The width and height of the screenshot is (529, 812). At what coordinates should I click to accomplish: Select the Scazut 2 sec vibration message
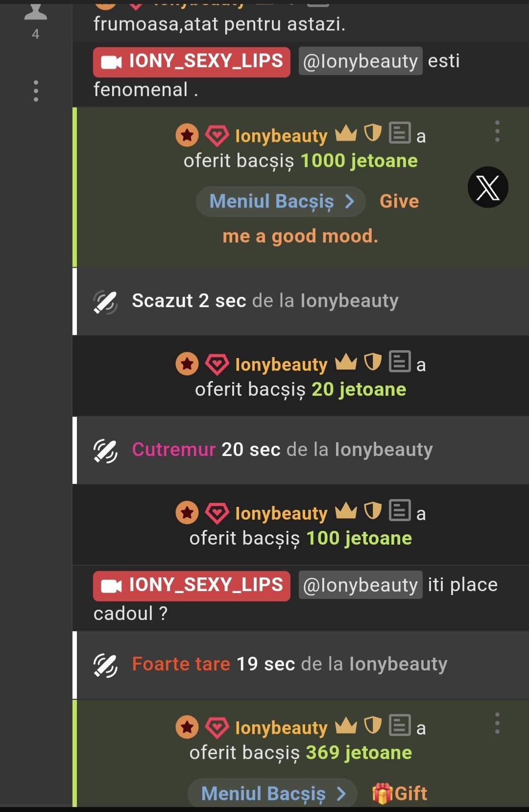pos(301,301)
